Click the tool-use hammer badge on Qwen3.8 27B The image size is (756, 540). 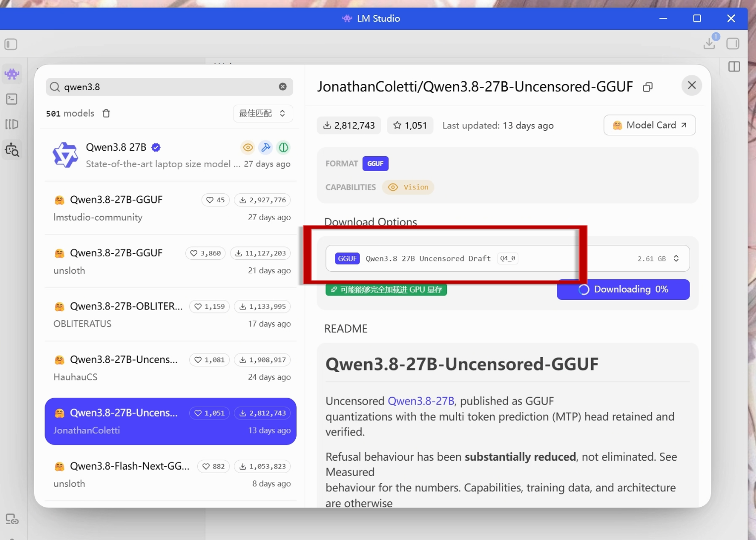tap(266, 147)
